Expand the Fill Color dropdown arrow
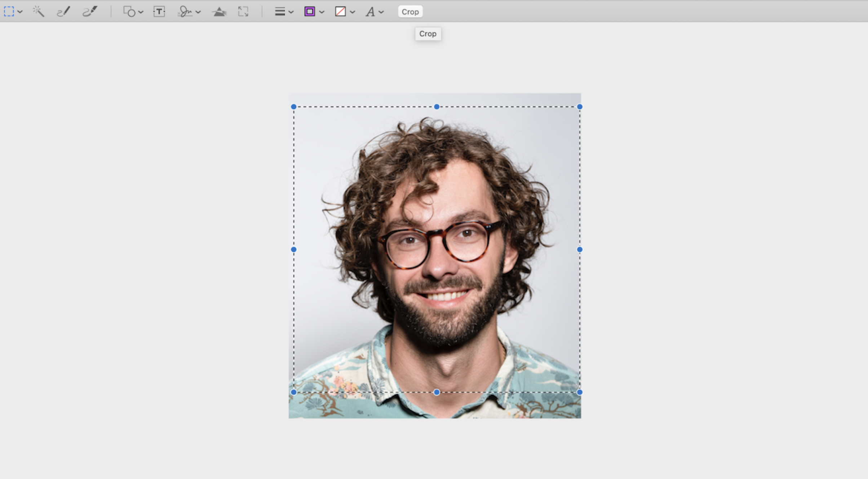Image resolution: width=868 pixels, height=479 pixels. (353, 12)
